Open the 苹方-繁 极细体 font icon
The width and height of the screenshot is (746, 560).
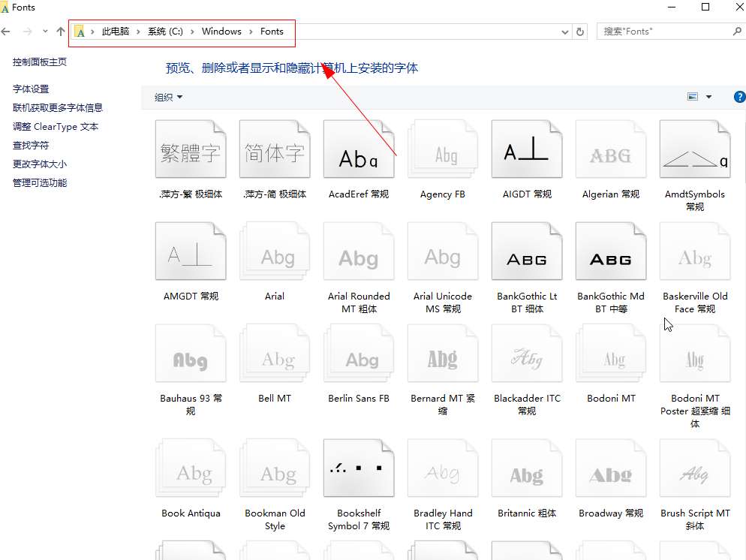point(191,149)
